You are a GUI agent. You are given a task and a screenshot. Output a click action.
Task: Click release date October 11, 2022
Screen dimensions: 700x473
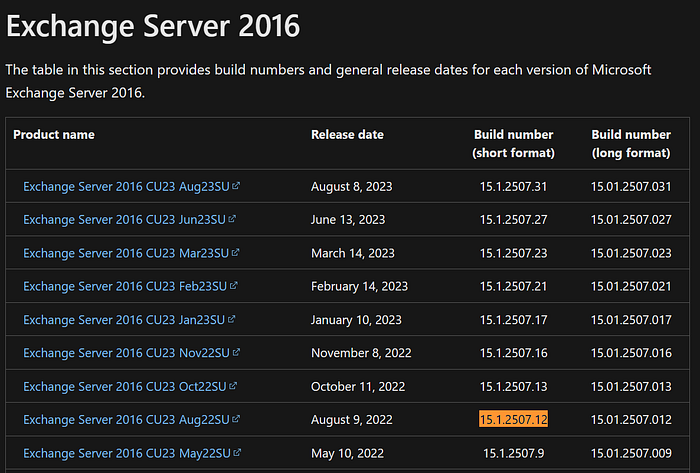358,386
